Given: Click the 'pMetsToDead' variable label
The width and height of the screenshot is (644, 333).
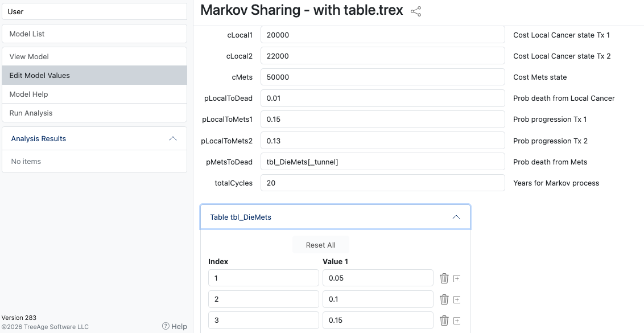Looking at the screenshot, I should click(229, 162).
